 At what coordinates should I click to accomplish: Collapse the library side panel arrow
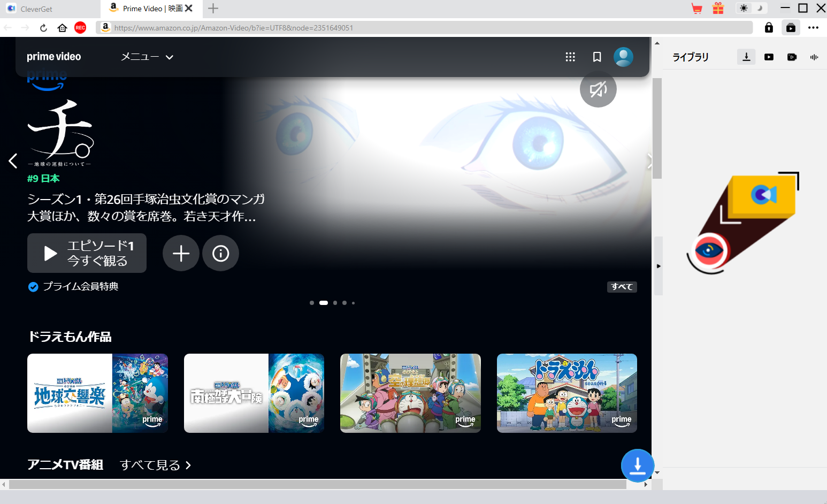point(658,266)
